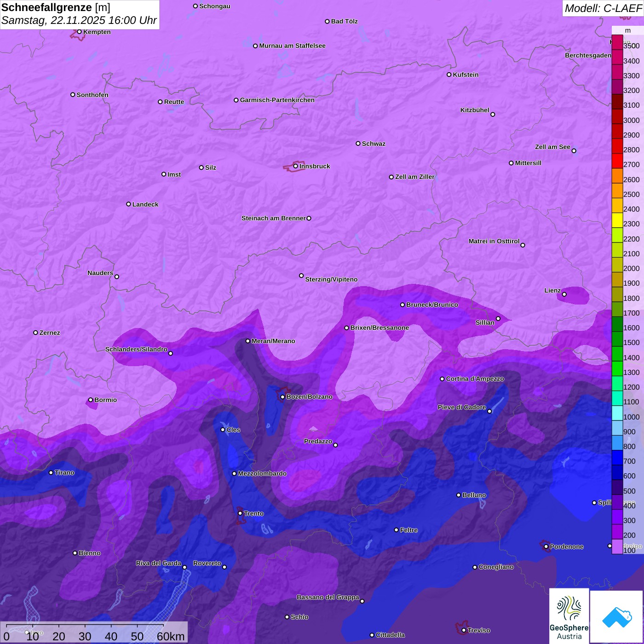The width and height of the screenshot is (644, 644).
Task: Click the 'Berchtesgaden' label
Action: coord(588,56)
